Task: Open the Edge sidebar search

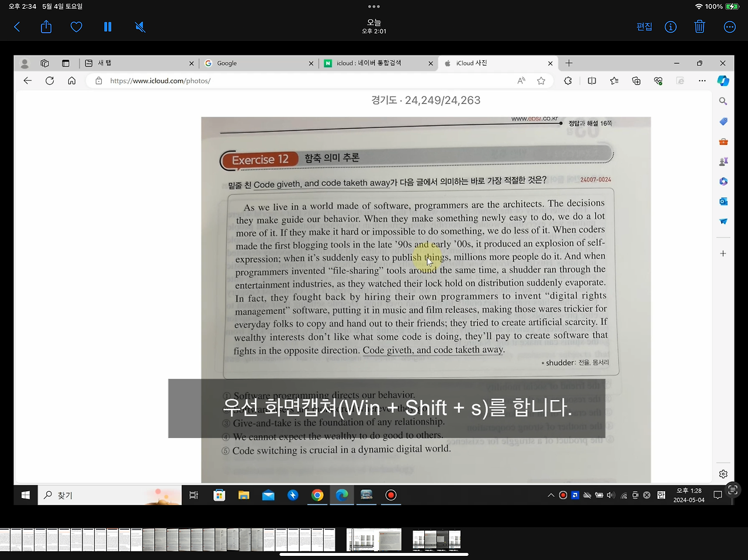Action: click(x=723, y=101)
